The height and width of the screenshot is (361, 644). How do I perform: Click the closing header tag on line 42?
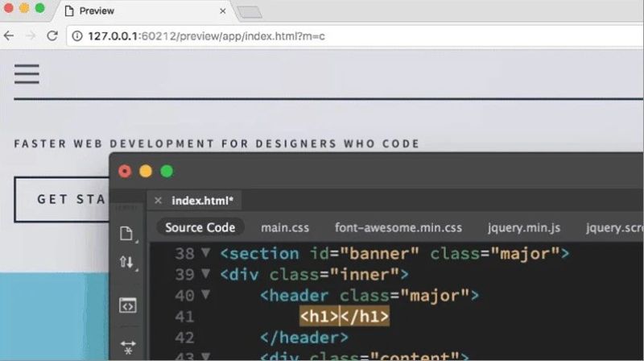pyautogui.click(x=304, y=338)
